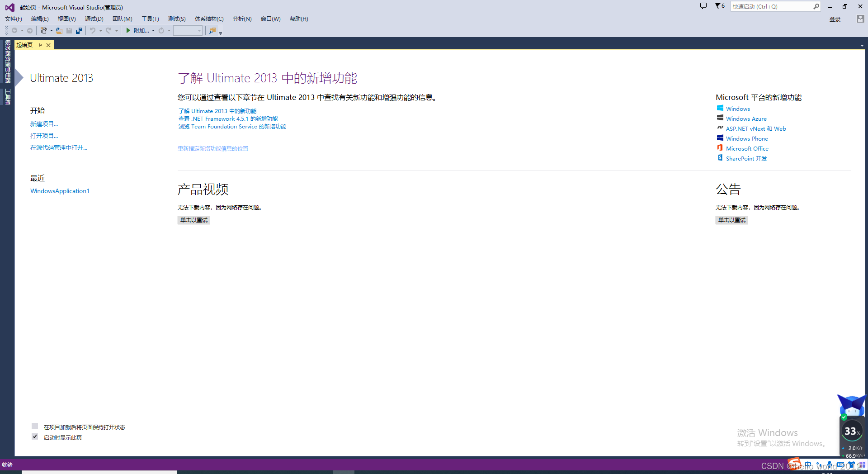Viewport: 868px width, 474px height.
Task: Expand the refresh button dropdown arrow
Action: click(x=169, y=31)
